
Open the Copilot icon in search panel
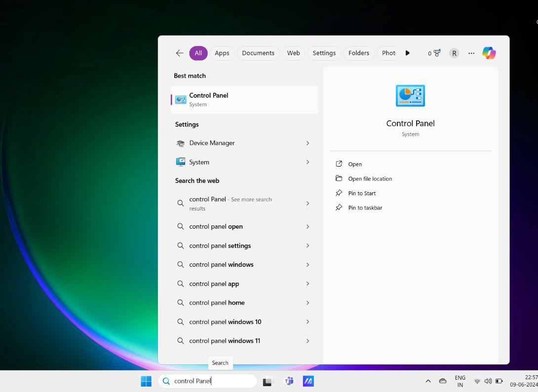[x=489, y=53]
